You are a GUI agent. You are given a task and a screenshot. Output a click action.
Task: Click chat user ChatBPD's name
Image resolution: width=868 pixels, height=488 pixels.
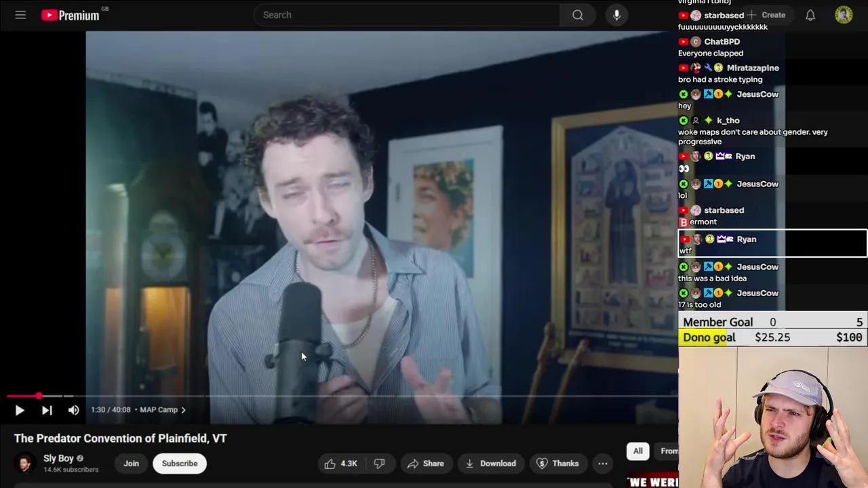pyautogui.click(x=722, y=41)
